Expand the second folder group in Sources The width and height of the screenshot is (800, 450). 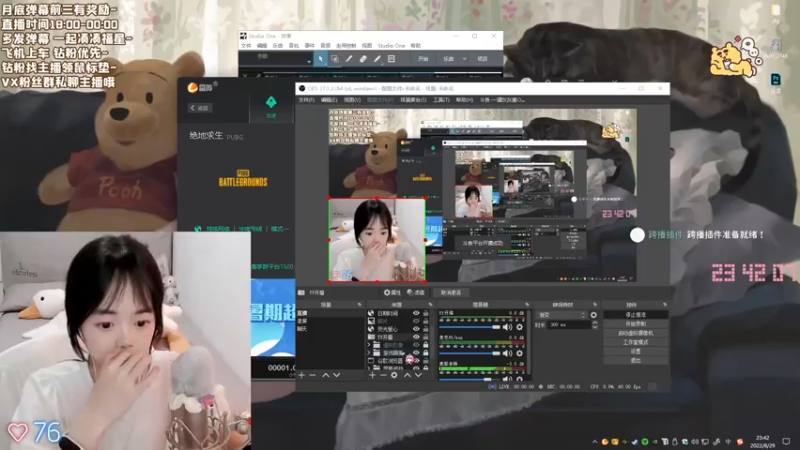point(369,353)
